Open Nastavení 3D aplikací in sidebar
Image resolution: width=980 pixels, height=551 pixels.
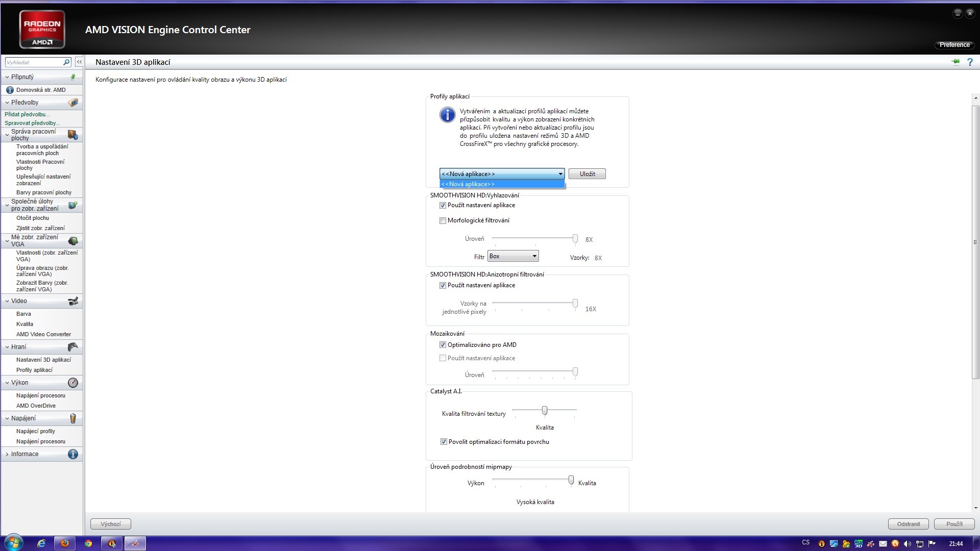tap(43, 360)
